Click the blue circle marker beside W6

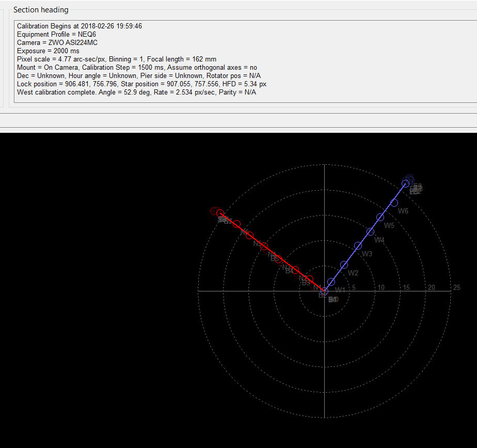point(394,203)
